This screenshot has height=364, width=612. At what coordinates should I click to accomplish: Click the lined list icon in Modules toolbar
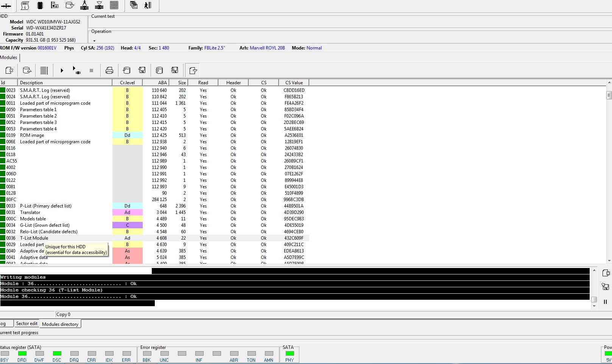[44, 70]
